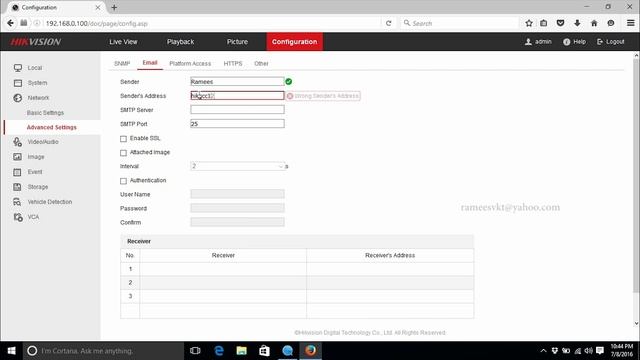
Task: Select the Email tab
Action: [x=150, y=63]
